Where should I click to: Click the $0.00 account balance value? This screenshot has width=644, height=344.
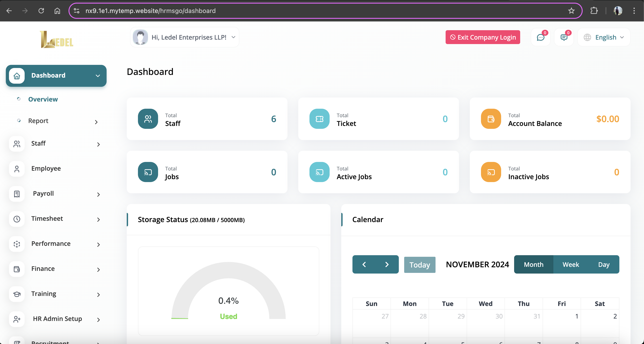pos(608,119)
